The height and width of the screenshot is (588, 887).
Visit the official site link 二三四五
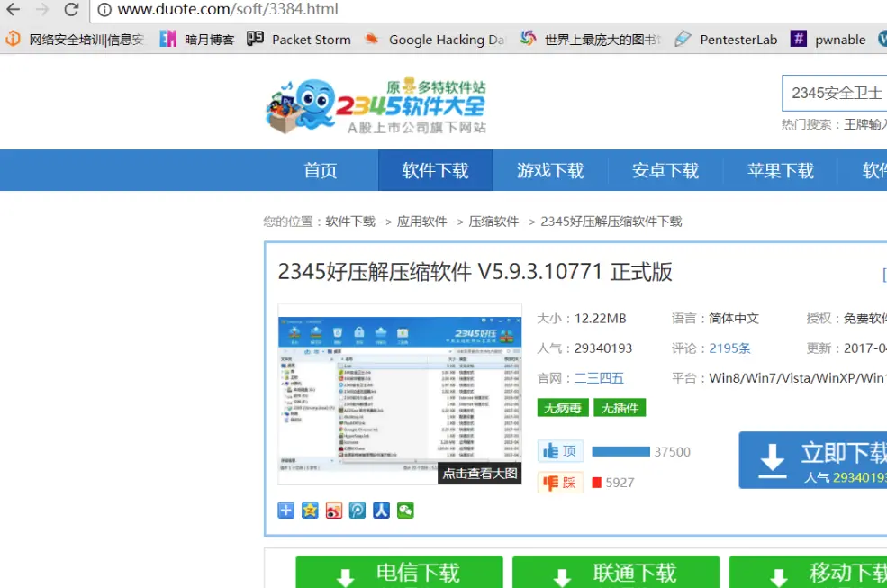599,378
